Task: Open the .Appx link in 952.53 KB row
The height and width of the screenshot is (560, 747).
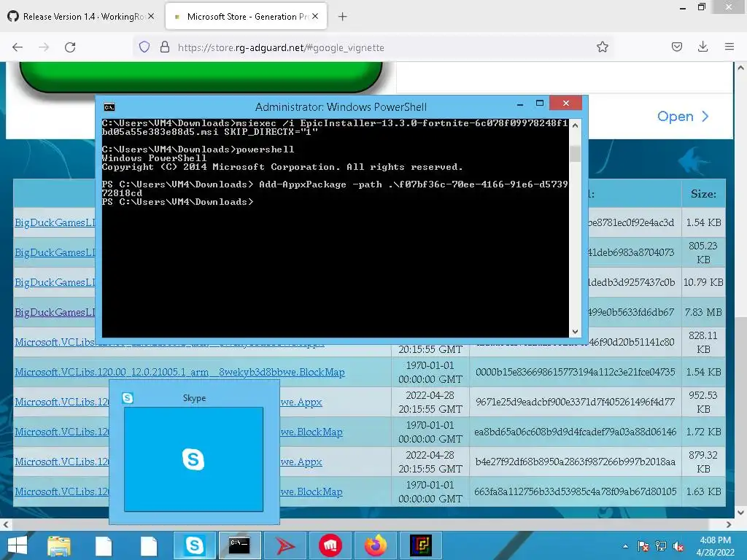Action: point(301,402)
